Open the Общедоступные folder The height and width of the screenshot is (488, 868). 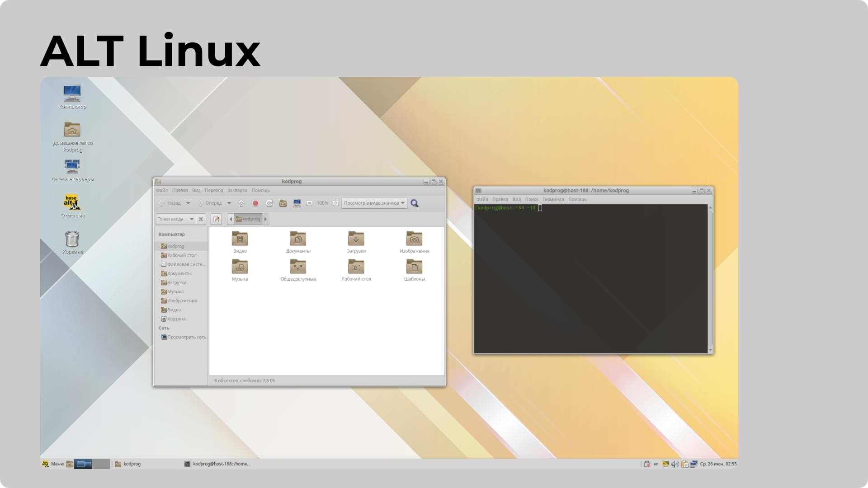[298, 270]
